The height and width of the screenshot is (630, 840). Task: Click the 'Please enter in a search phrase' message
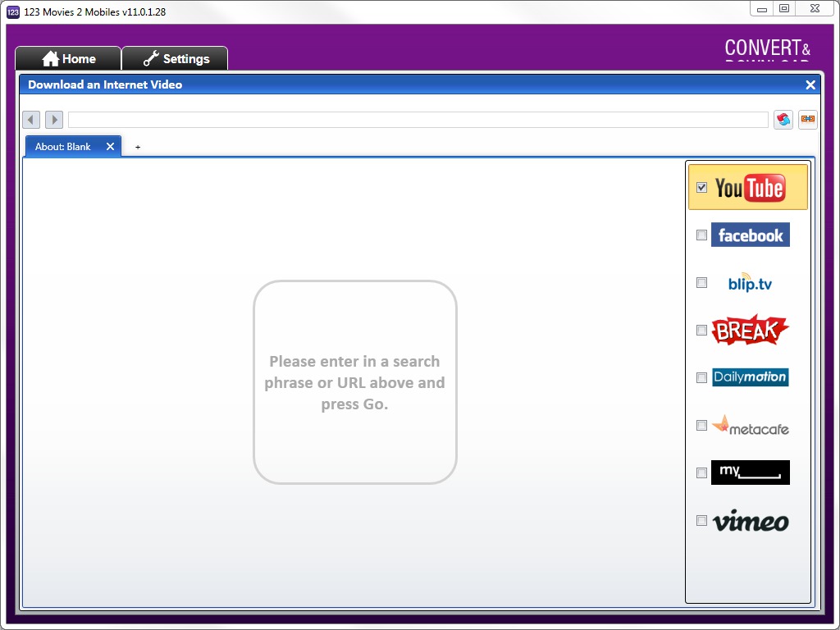click(354, 382)
